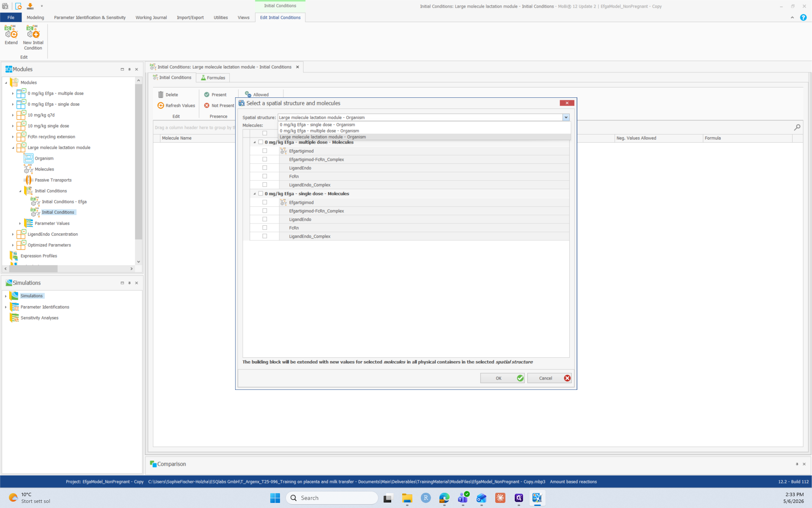Click the Refresh Values icon
Viewport: 812px width, 508px height.
point(161,105)
